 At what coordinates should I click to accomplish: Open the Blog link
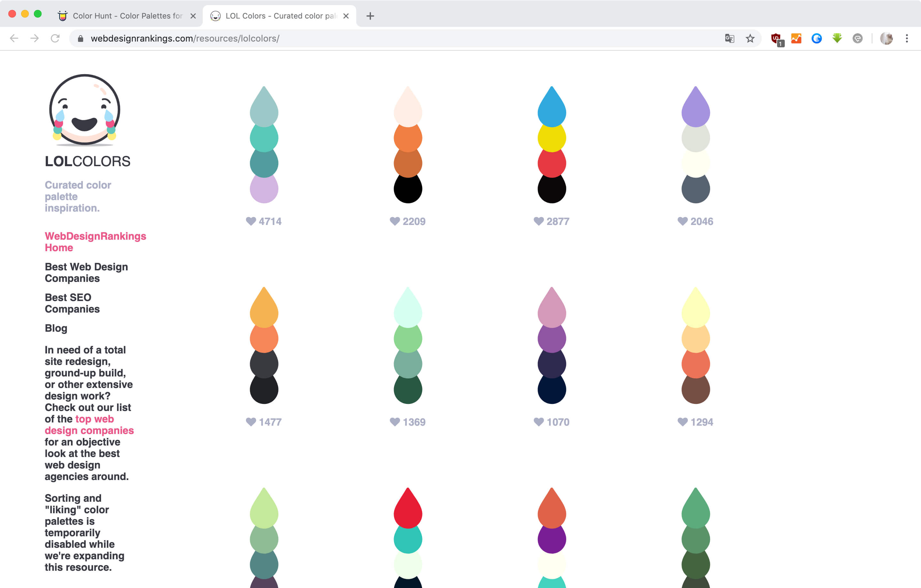click(x=56, y=329)
